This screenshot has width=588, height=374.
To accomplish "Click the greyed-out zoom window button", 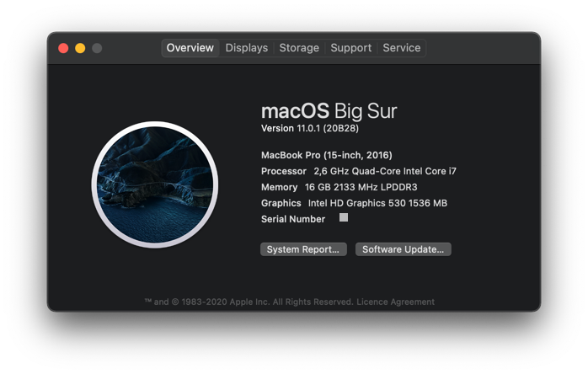I will [x=97, y=48].
